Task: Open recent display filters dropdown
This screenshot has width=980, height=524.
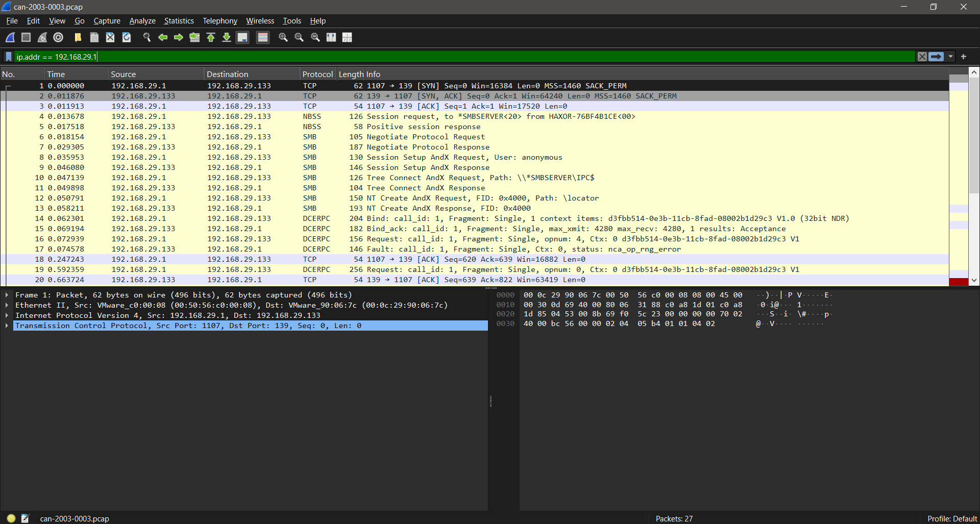Action: pyautogui.click(x=951, y=57)
